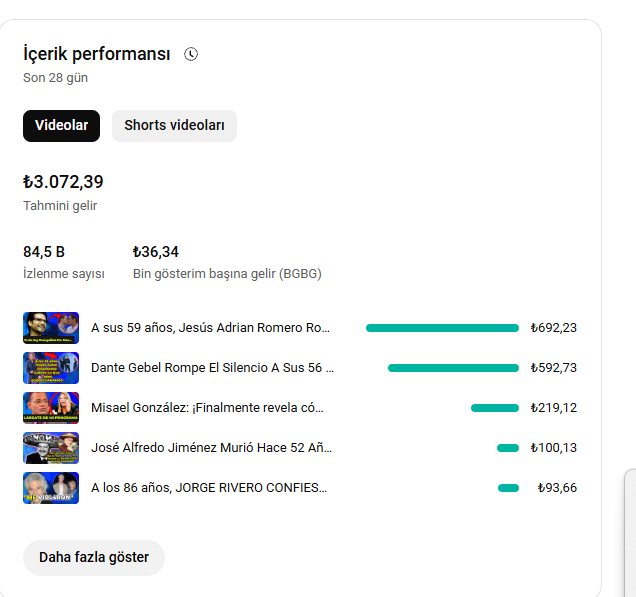
Task: Select the Videolar tab
Action: (61, 126)
